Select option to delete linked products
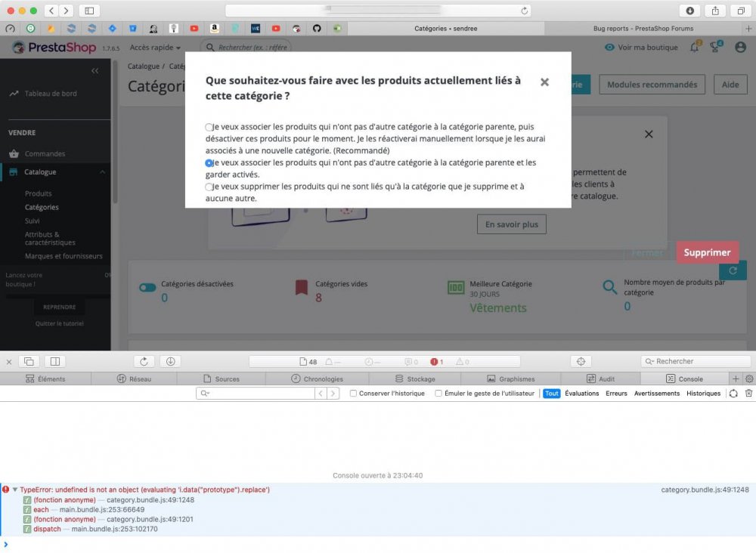Screen dimensions: 756x553 (x=209, y=187)
